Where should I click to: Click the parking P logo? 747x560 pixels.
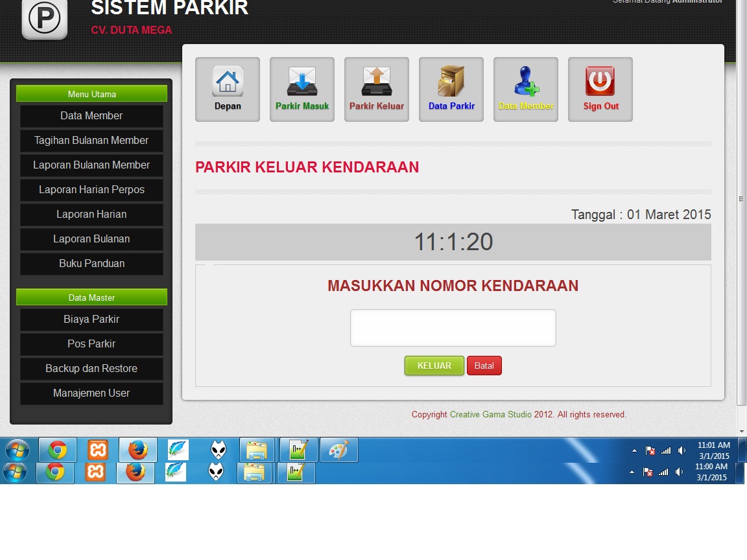coord(44,19)
